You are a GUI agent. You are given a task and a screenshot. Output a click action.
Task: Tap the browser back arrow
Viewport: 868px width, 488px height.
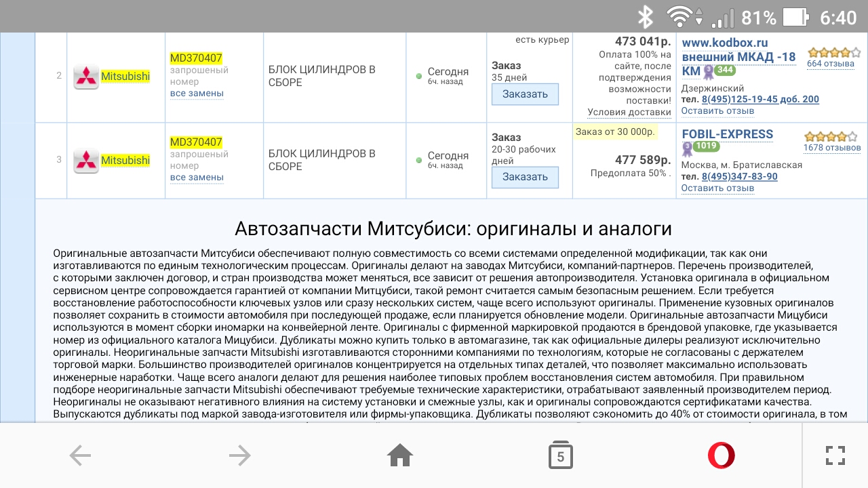(x=80, y=456)
